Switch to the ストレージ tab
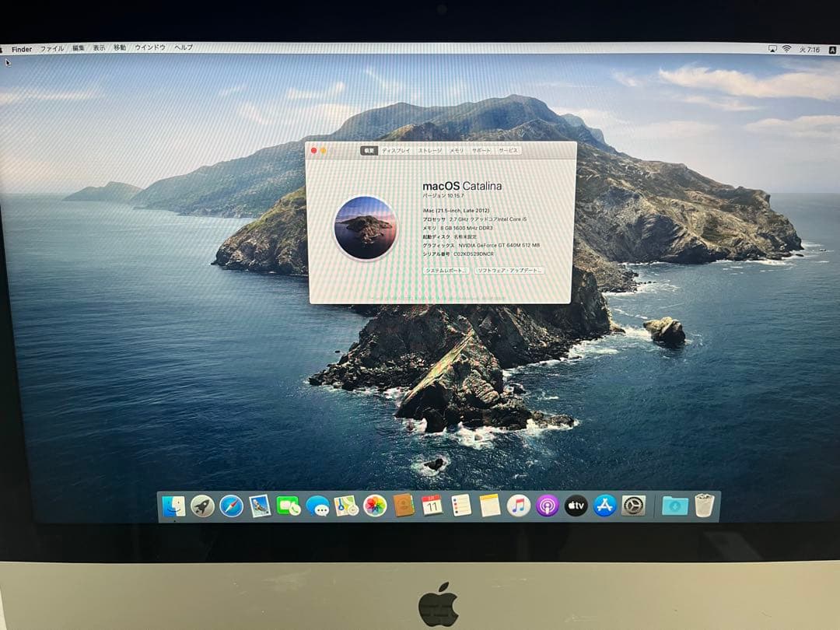Image resolution: width=840 pixels, height=630 pixels. 431,151
